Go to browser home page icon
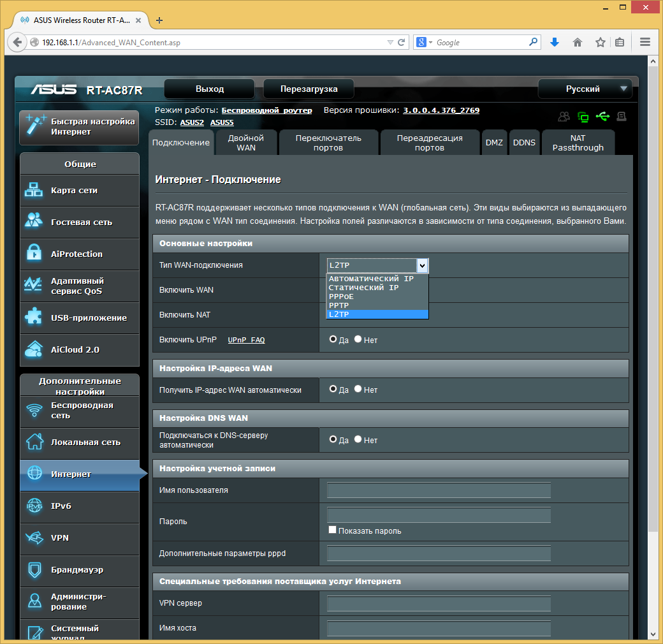The image size is (663, 644). click(577, 42)
